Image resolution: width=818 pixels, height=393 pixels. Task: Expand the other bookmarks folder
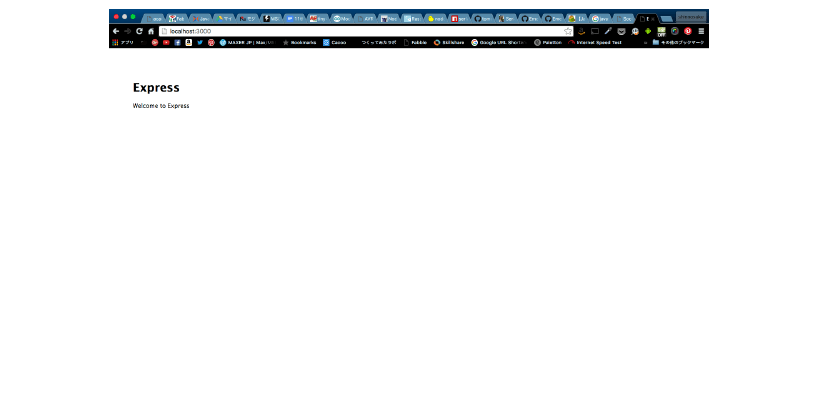pos(678,43)
